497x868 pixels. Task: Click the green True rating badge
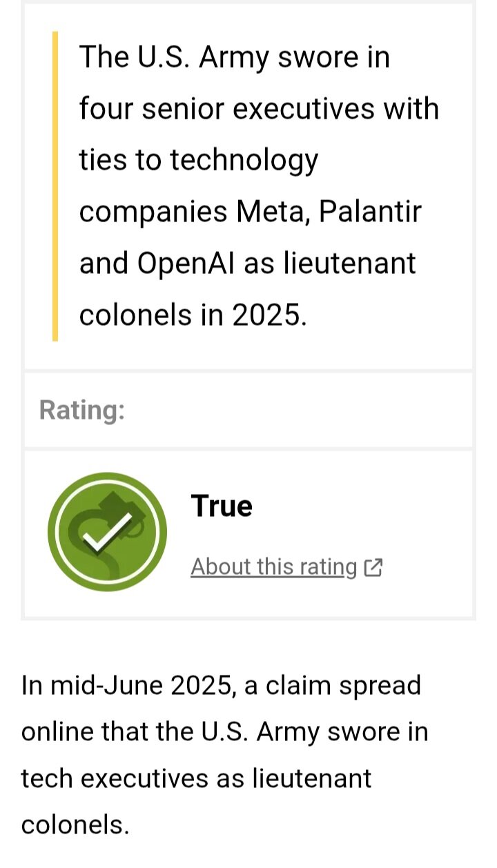107,532
